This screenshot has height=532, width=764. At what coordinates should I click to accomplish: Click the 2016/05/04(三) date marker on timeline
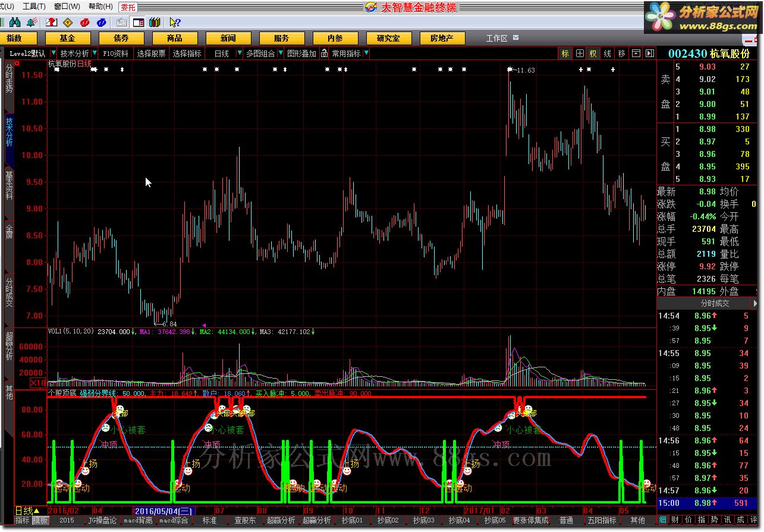[x=164, y=511]
